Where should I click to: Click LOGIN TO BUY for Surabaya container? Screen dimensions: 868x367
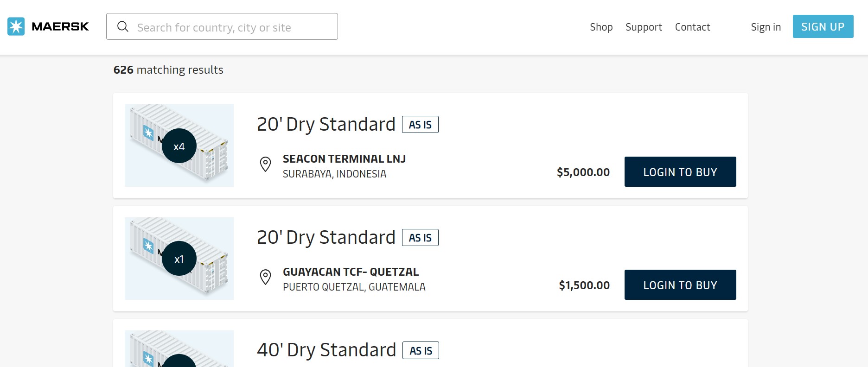pos(680,171)
